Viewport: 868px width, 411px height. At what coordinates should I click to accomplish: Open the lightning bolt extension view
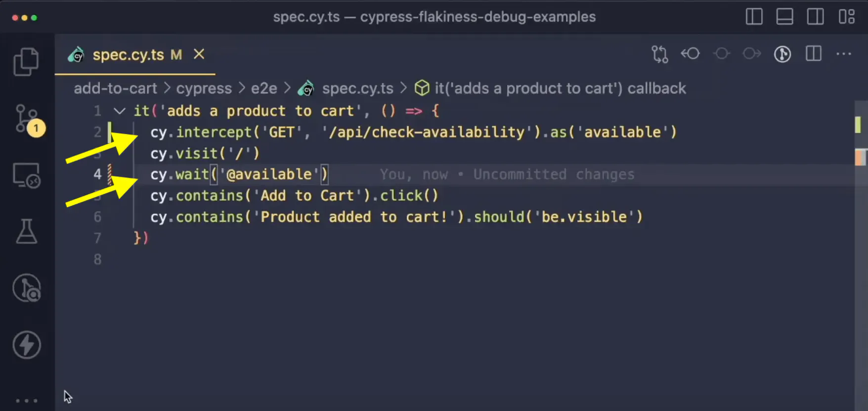point(26,345)
